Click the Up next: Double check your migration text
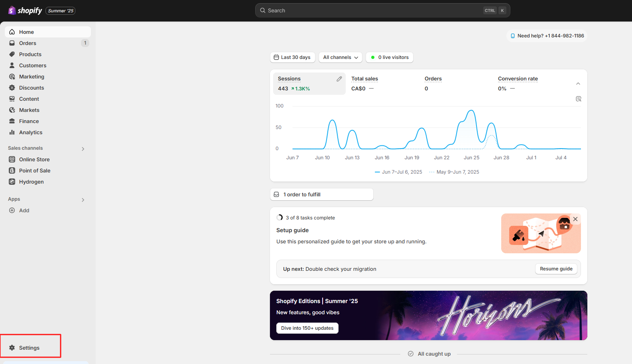 [x=330, y=269]
